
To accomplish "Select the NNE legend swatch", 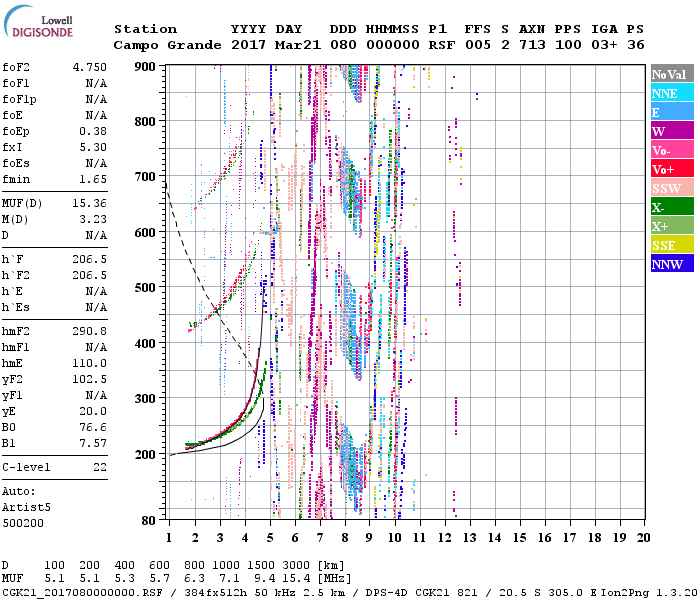I will (x=672, y=93).
